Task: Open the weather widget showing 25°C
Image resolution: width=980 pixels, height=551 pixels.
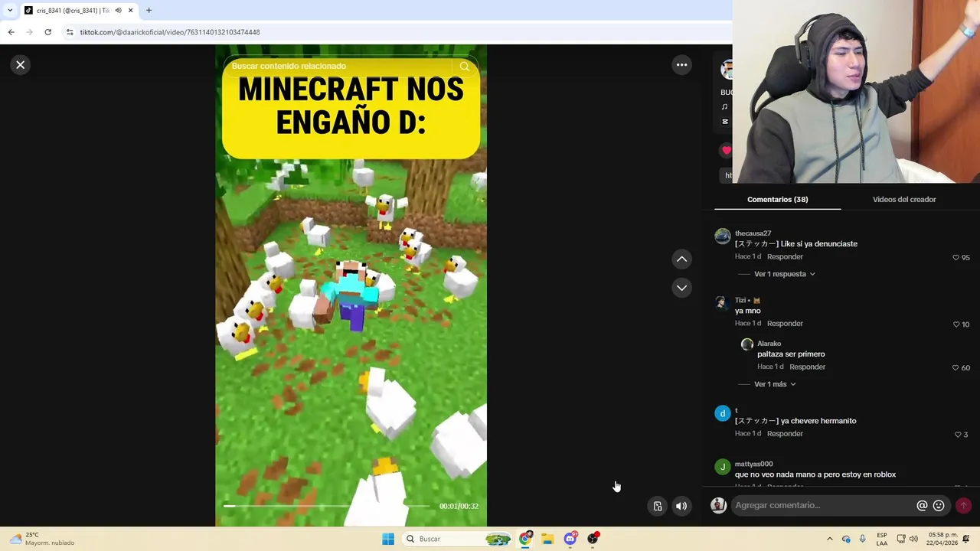Action: pos(43,540)
